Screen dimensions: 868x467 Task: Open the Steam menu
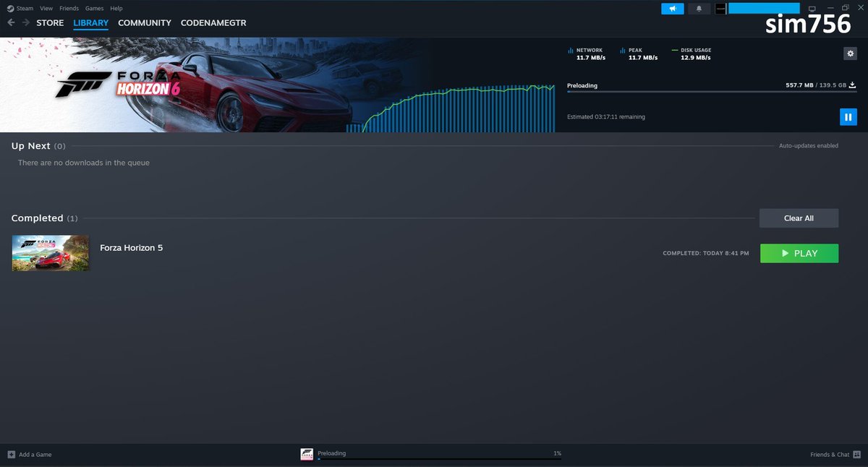[x=25, y=8]
